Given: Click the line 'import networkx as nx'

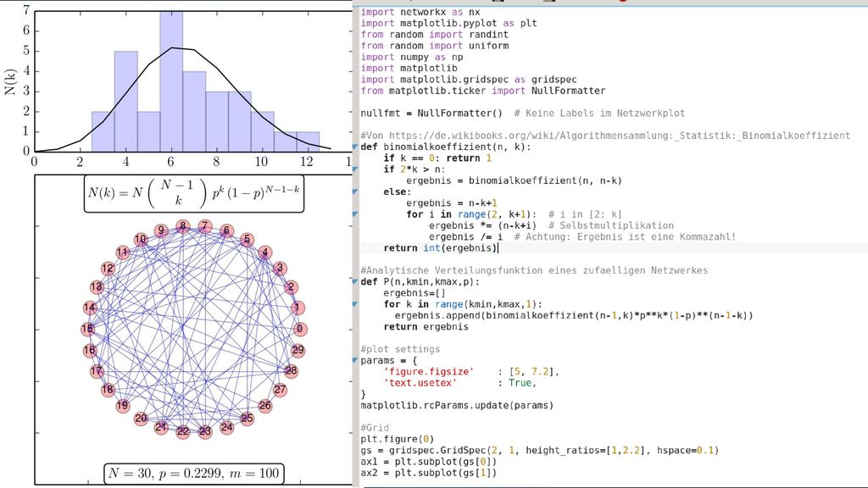Looking at the screenshot, I should [420, 12].
